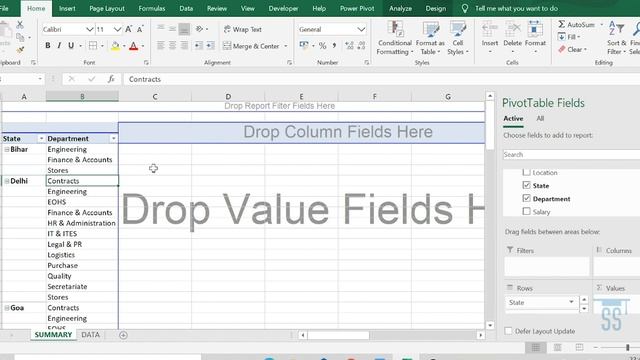The height and width of the screenshot is (360, 640).
Task: Apply Underline formatting
Action: tap(71, 46)
